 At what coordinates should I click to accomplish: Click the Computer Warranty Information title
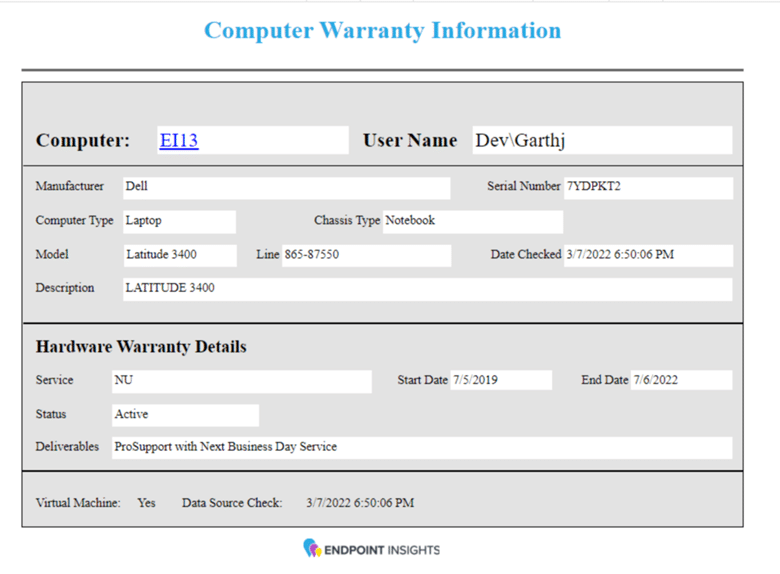click(x=382, y=30)
